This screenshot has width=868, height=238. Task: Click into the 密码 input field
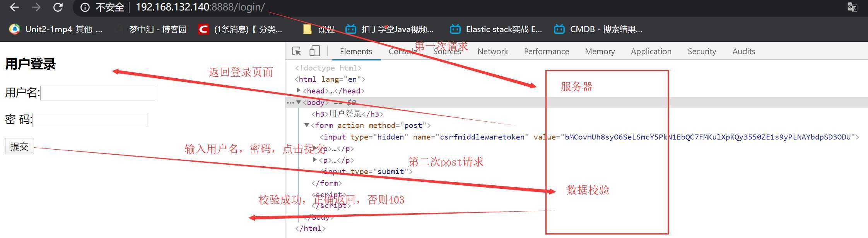pyautogui.click(x=90, y=120)
